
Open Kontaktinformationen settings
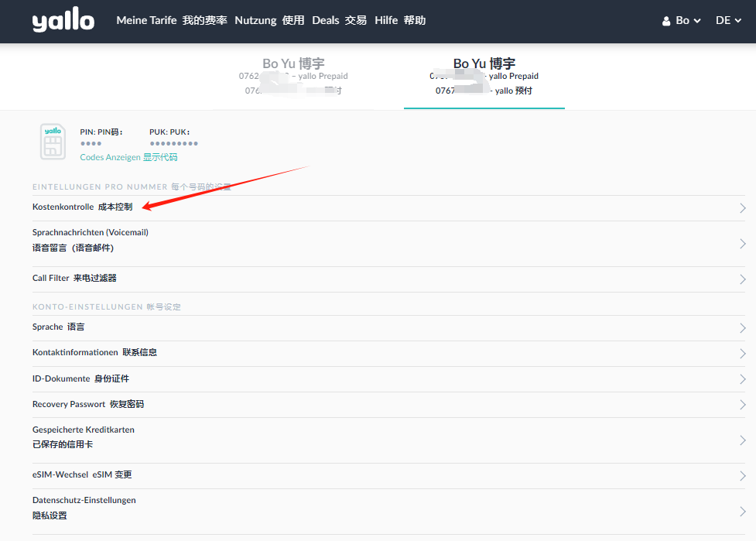pyautogui.click(x=388, y=354)
